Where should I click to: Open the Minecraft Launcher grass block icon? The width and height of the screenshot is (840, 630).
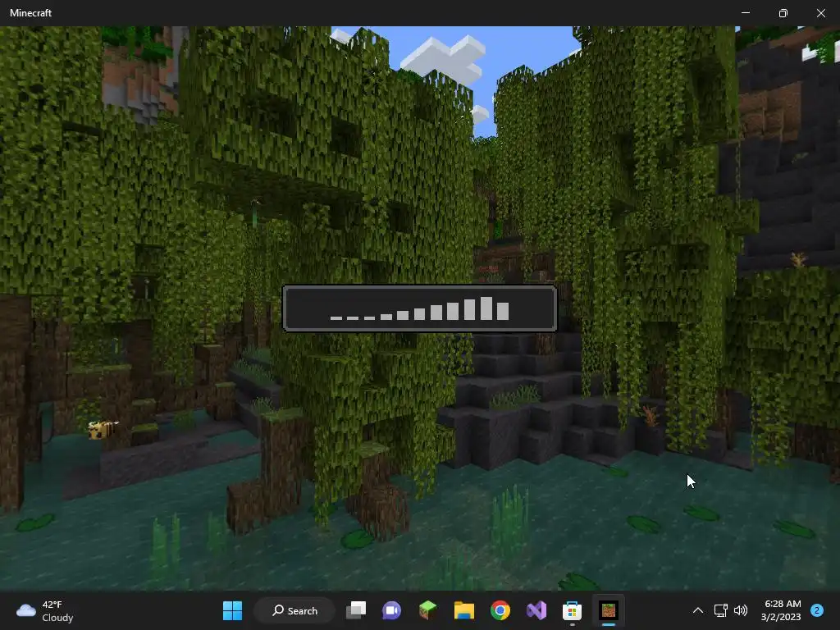427,610
